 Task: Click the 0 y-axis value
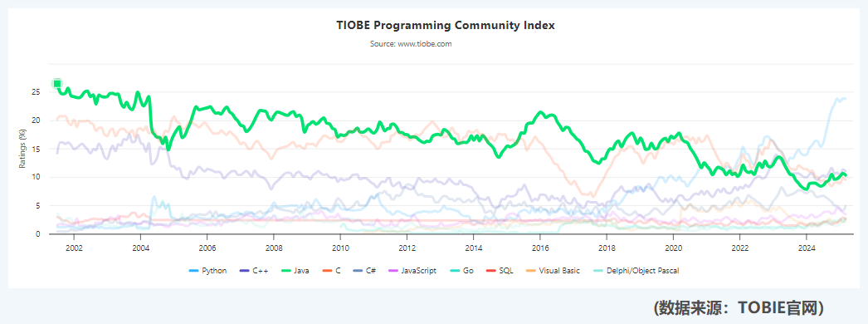click(x=39, y=234)
